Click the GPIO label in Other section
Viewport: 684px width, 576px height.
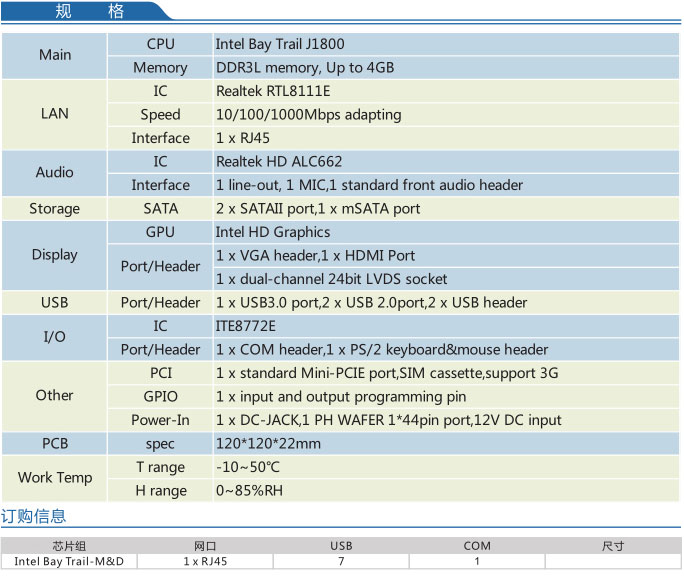point(160,396)
